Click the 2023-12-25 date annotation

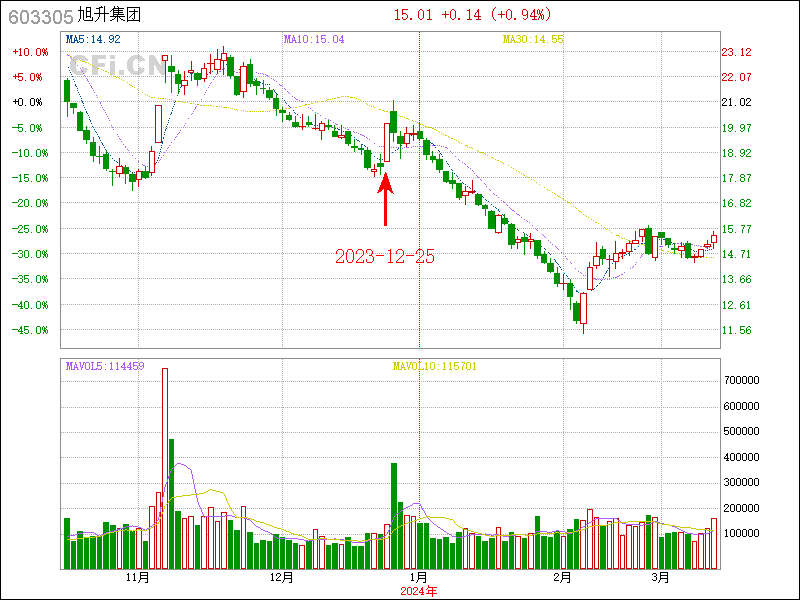[x=385, y=257]
